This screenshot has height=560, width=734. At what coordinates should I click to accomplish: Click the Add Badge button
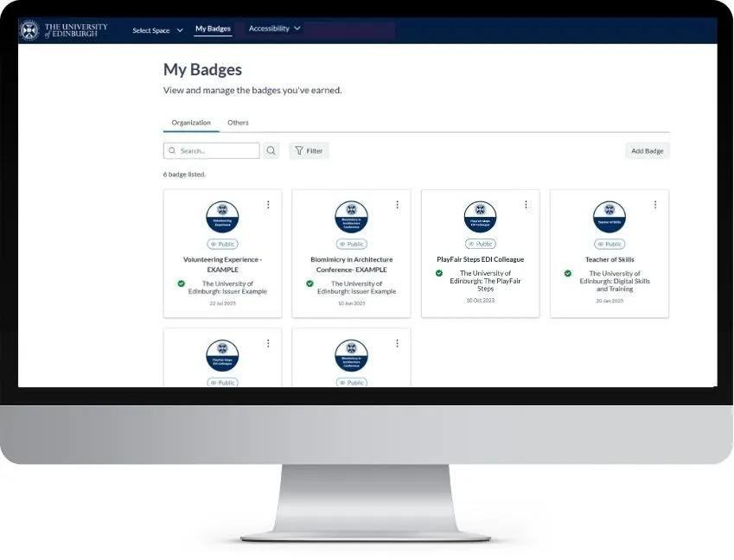648,150
